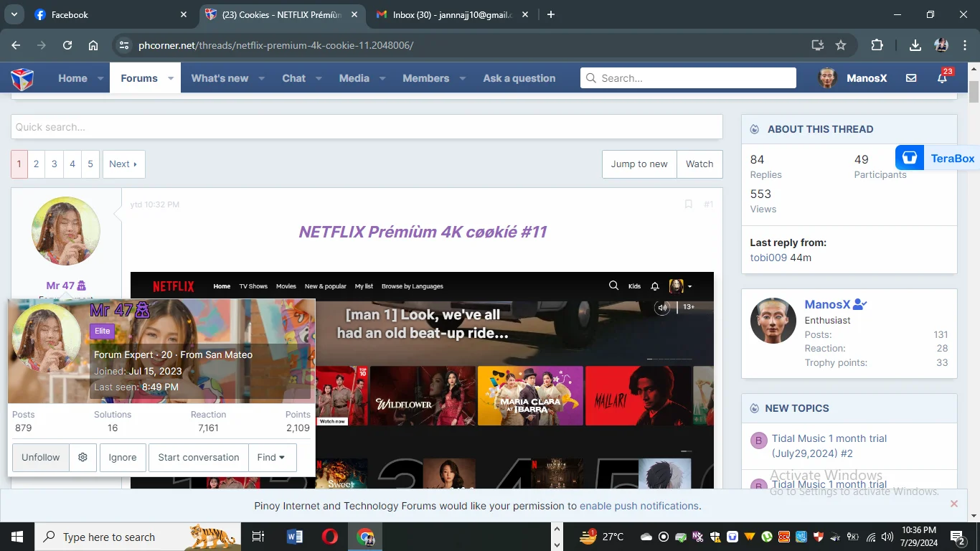Switch to the Gmail Inbox (30) tab
The height and width of the screenshot is (551, 980).
point(451,14)
